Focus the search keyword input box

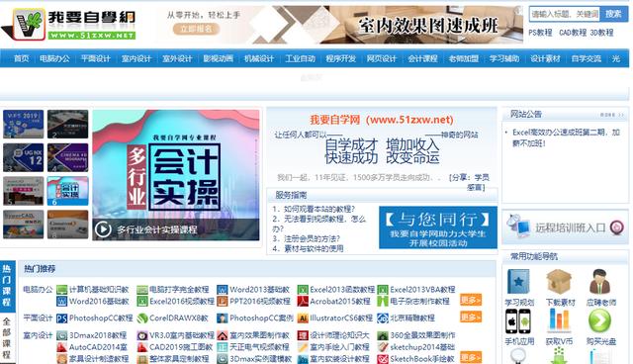[565, 14]
